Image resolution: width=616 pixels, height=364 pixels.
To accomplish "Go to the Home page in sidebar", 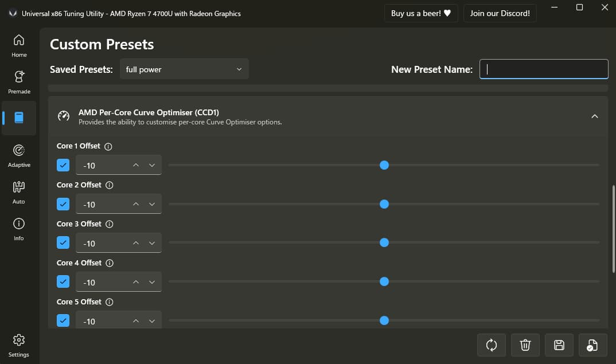I will (x=19, y=46).
